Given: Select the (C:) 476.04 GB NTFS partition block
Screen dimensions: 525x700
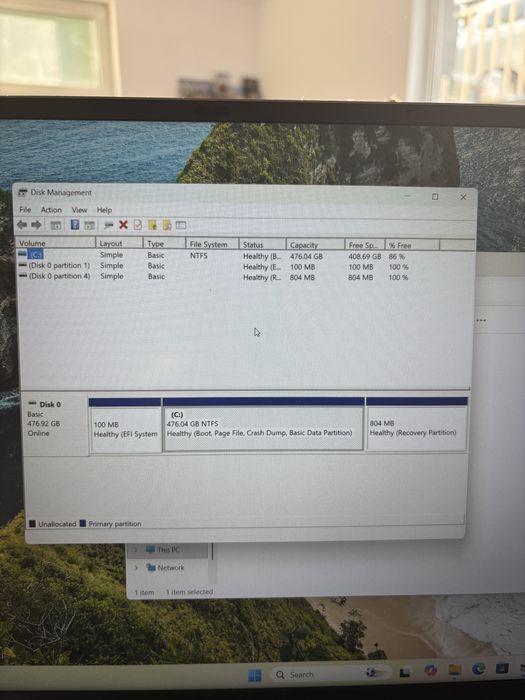Looking at the screenshot, I should [263, 424].
